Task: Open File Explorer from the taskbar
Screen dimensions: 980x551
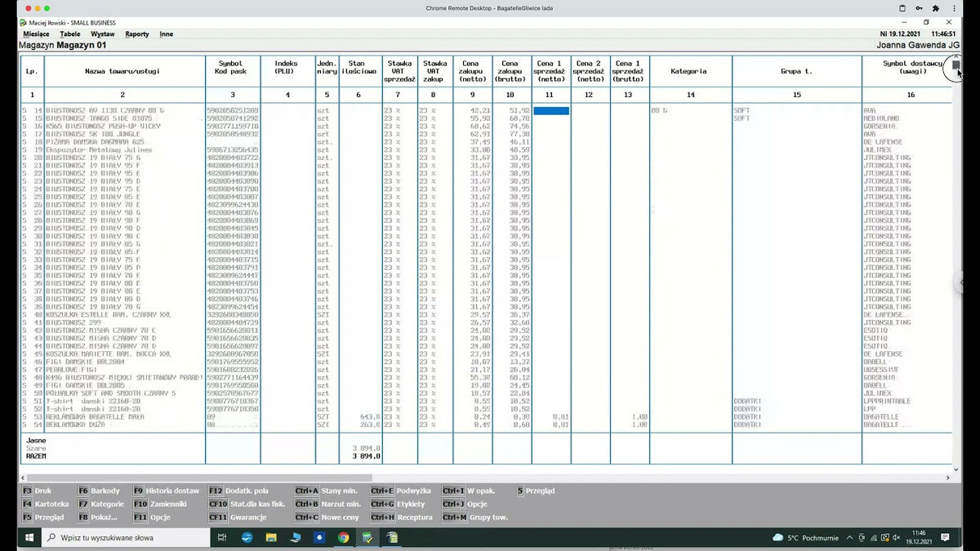Action: click(271, 538)
